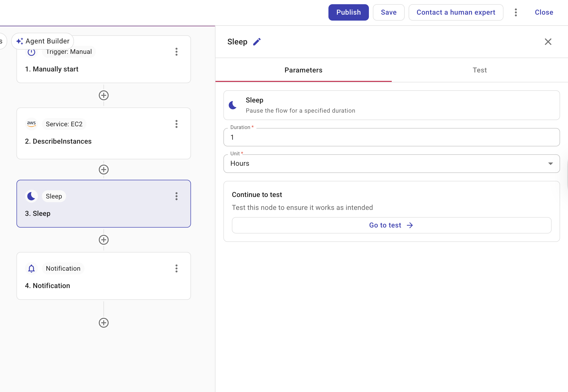Click the plus icon below the Notification node
This screenshot has height=392, width=568.
click(x=104, y=323)
